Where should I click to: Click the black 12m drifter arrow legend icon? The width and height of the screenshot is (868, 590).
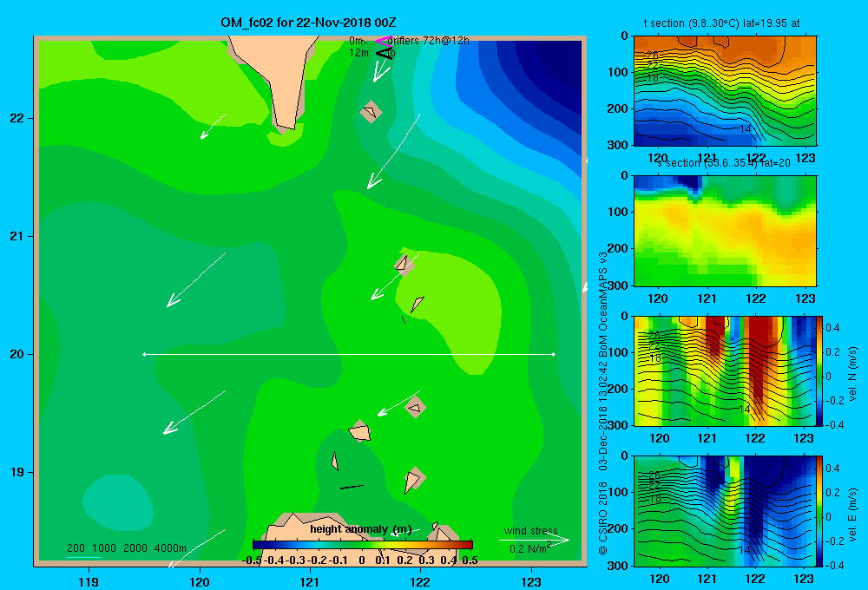(385, 53)
